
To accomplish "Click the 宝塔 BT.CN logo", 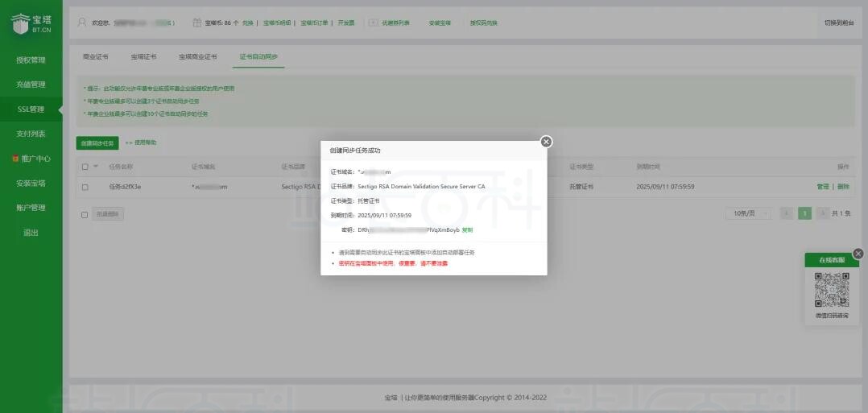I will point(31,24).
